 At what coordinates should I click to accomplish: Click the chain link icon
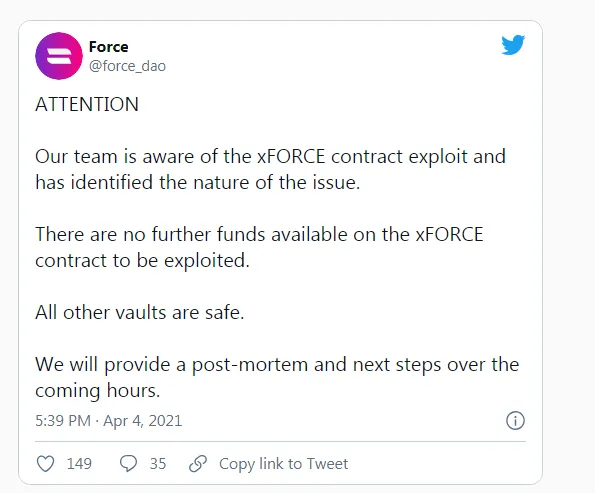click(x=198, y=463)
